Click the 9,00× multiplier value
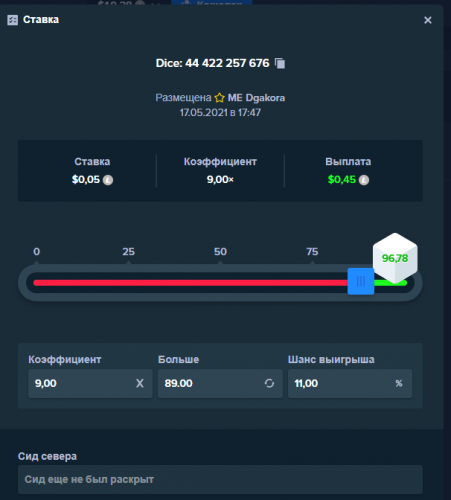This screenshot has width=451, height=500. [220, 180]
